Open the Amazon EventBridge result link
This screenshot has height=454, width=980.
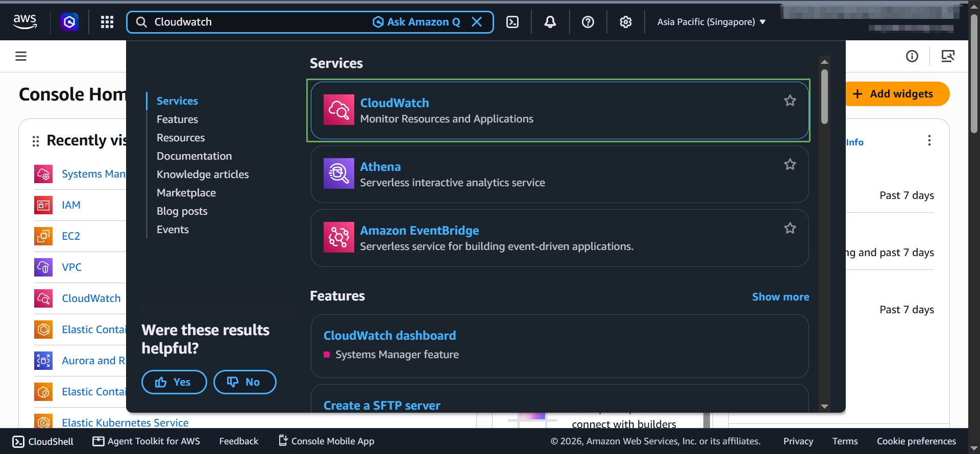[420, 231]
